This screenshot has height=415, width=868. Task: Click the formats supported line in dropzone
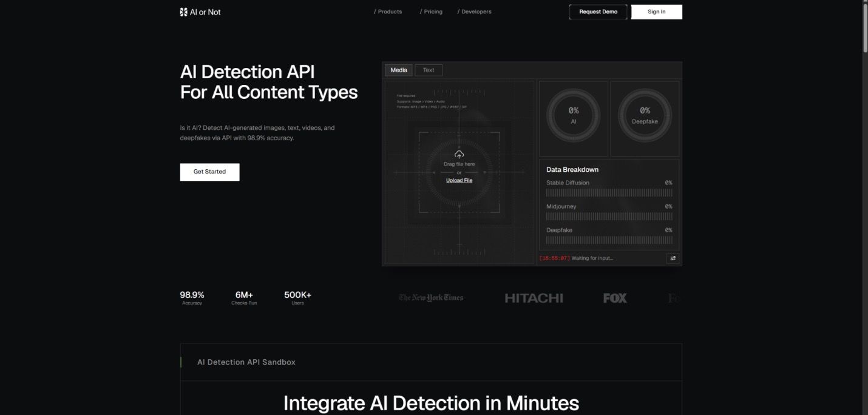(432, 107)
